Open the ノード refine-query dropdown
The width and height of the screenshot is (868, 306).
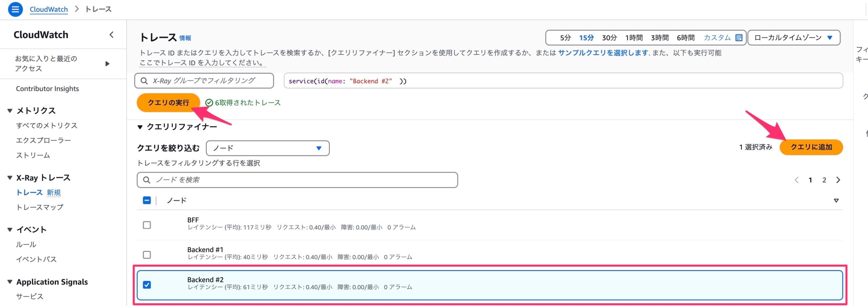coord(268,148)
